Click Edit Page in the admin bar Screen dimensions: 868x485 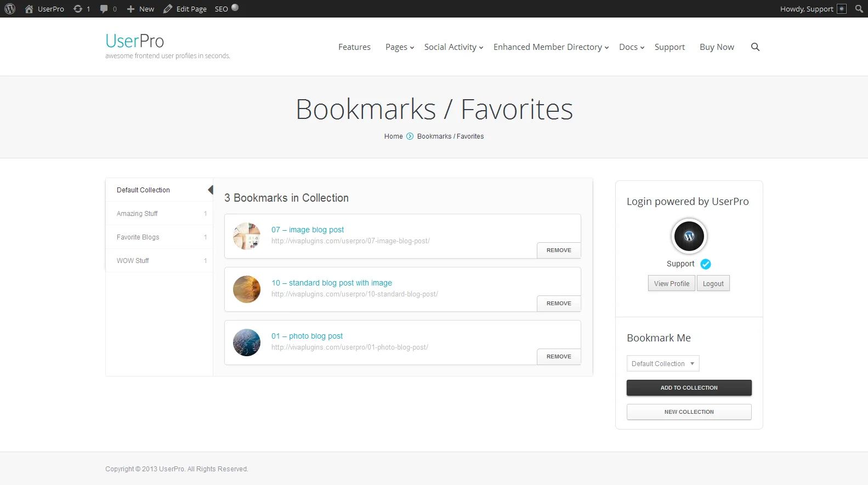pos(185,9)
